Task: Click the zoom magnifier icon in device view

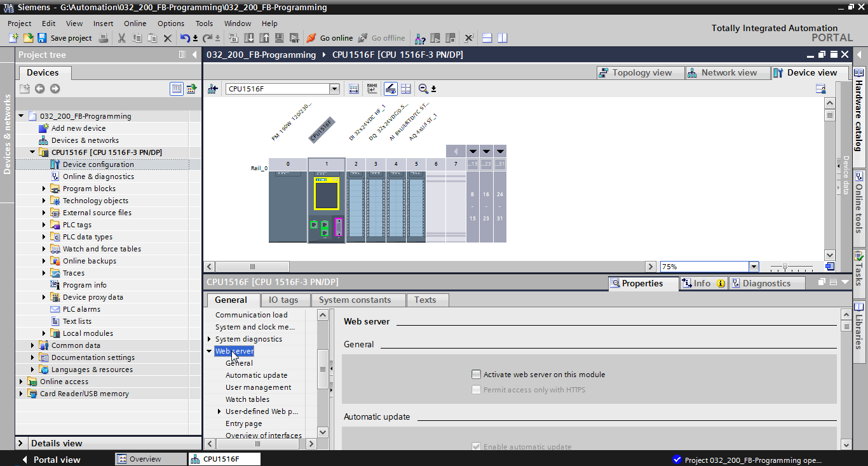Action: tap(423, 89)
